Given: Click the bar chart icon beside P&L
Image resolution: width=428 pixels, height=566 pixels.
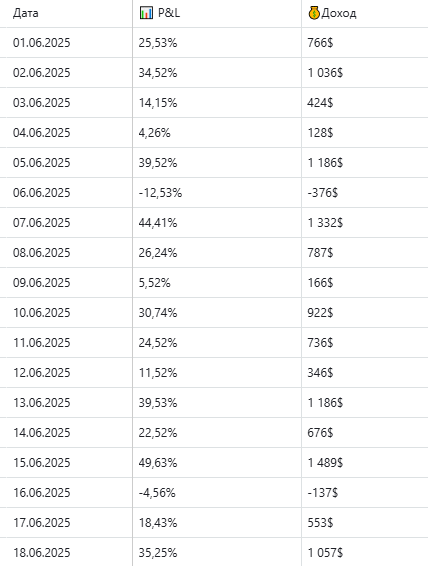Looking at the screenshot, I should coord(146,13).
